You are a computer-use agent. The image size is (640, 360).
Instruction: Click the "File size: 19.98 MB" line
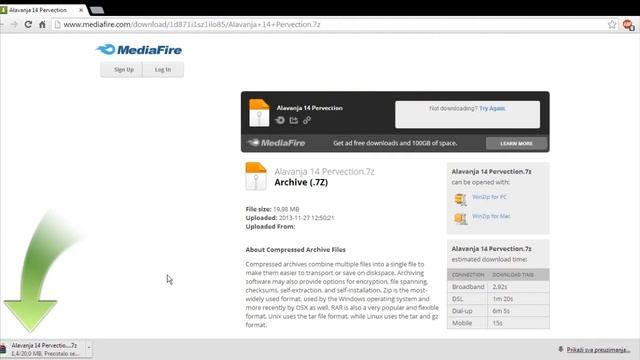272,209
